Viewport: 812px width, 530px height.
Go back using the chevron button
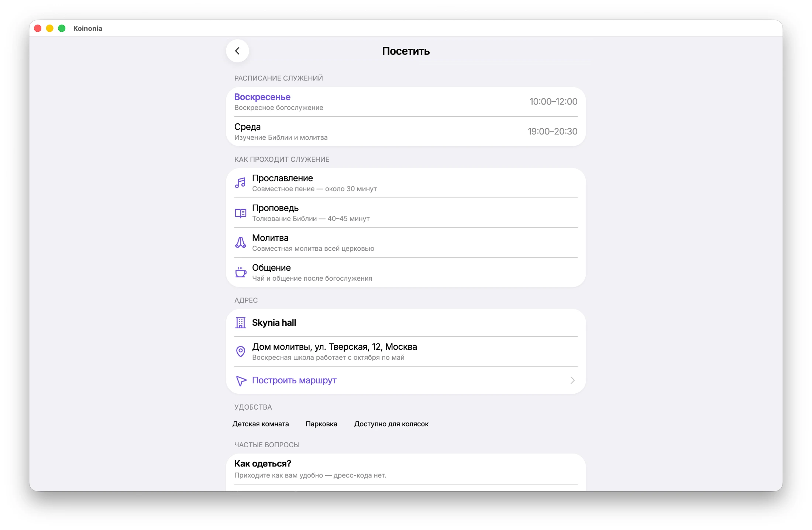tap(237, 51)
